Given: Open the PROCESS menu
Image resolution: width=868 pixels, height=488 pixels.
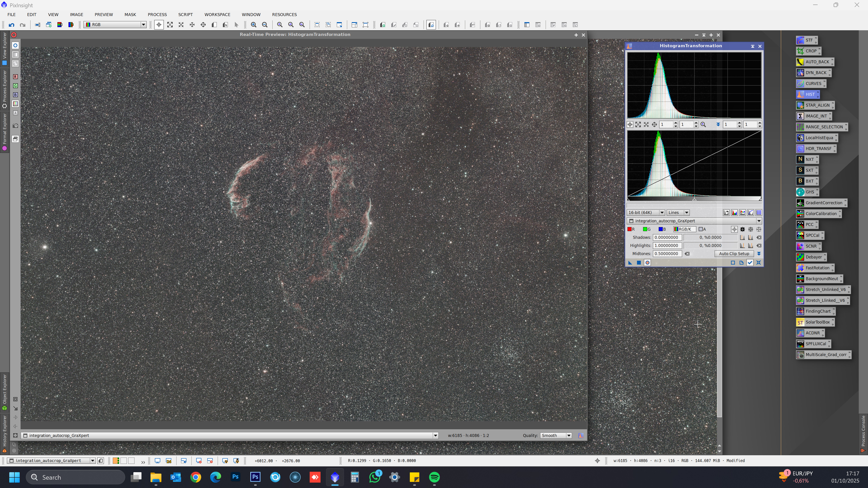Looking at the screenshot, I should [x=157, y=14].
